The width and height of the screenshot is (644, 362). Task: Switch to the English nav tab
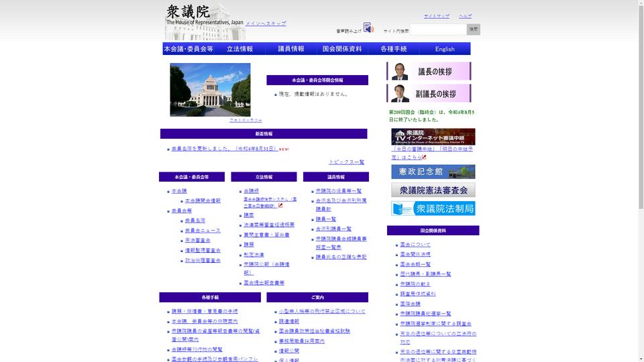(x=445, y=49)
